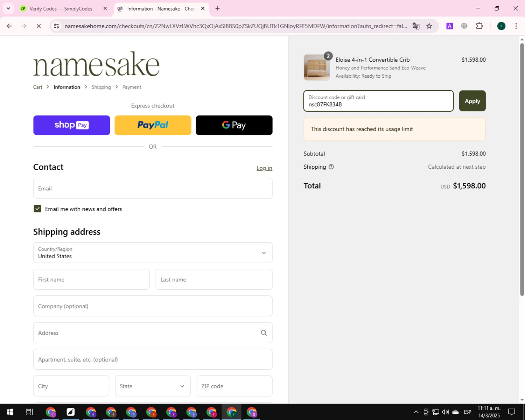Click the cloud weather tray icon

pyautogui.click(x=455, y=412)
